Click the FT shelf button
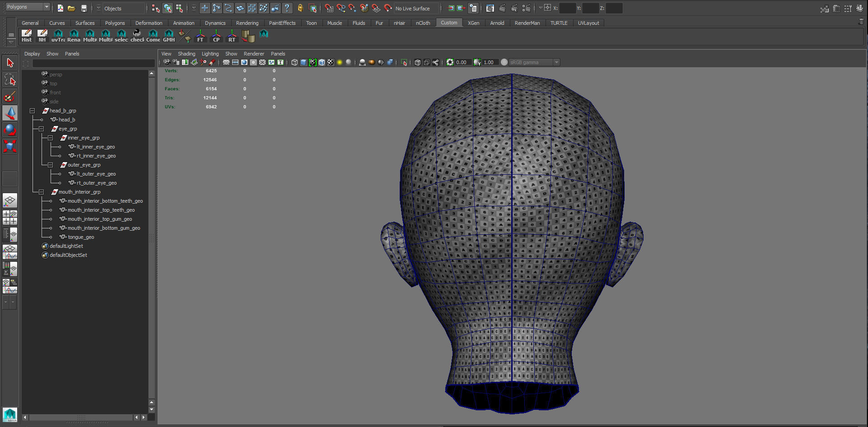The image size is (868, 427). 200,36
